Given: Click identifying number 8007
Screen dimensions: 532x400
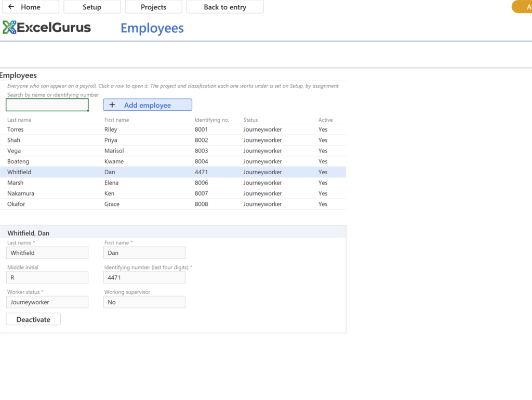Looking at the screenshot, I should pos(201,193).
